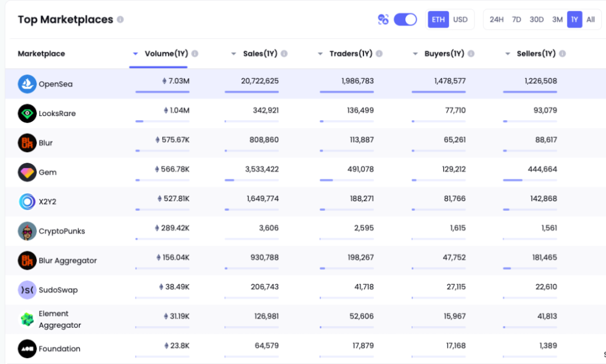This screenshot has width=606, height=364.
Task: Select the 1Y time range
Action: coord(575,20)
